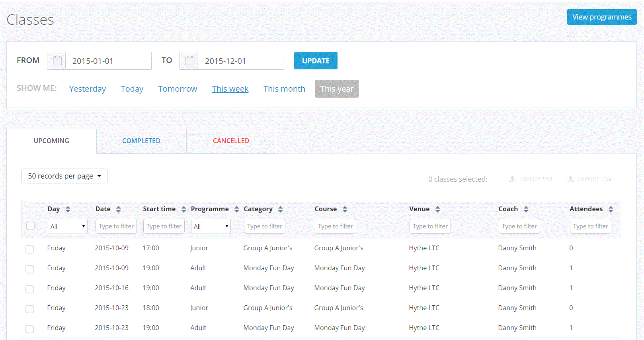
Task: Open the Programme filter dropdown
Action: click(211, 226)
